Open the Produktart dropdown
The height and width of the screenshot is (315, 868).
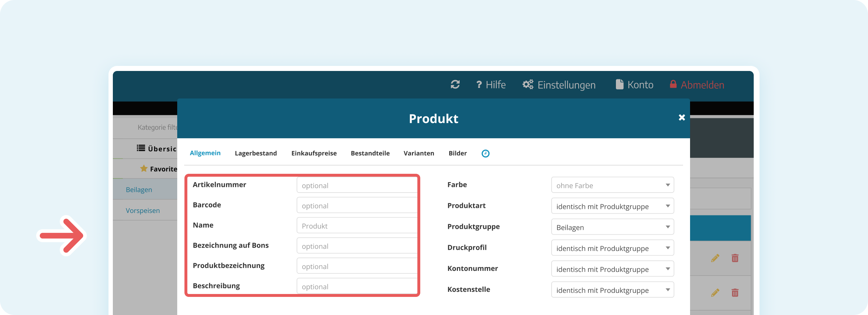pyautogui.click(x=612, y=206)
